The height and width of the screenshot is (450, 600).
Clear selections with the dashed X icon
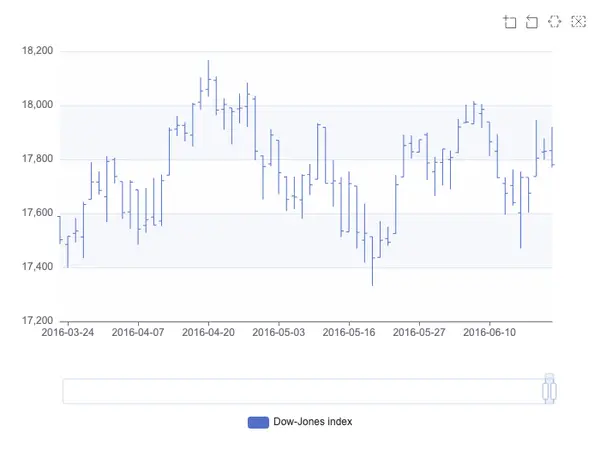(x=578, y=21)
